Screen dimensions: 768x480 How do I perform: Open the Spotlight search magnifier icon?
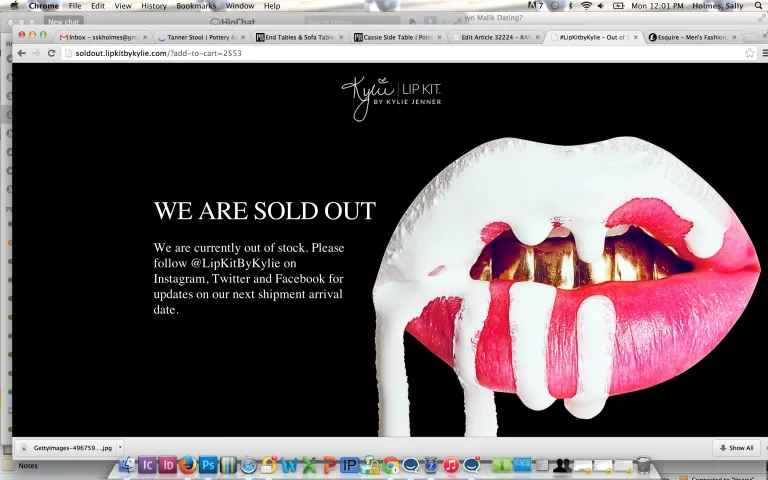pyautogui.click(x=761, y=6)
